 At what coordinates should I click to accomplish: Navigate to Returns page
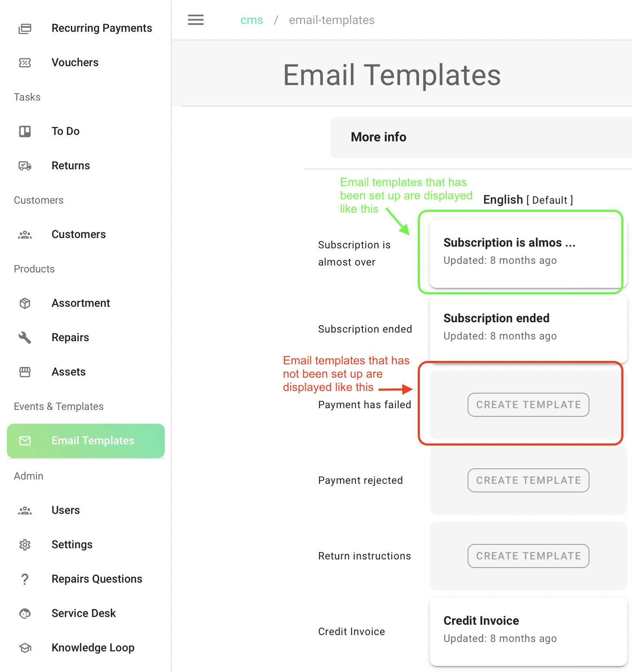pyautogui.click(x=86, y=166)
